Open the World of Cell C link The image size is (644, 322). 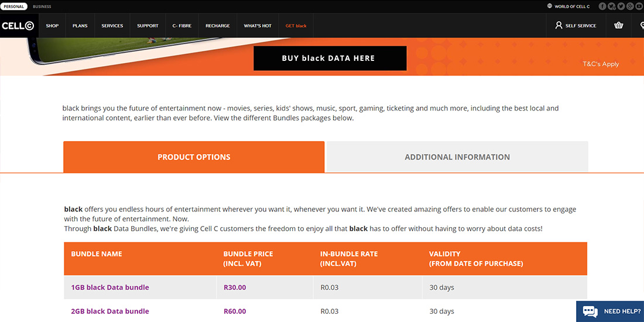(572, 6)
